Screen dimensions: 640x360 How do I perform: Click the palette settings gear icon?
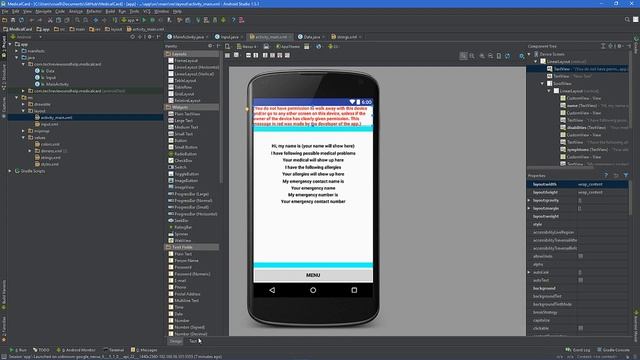211,46
